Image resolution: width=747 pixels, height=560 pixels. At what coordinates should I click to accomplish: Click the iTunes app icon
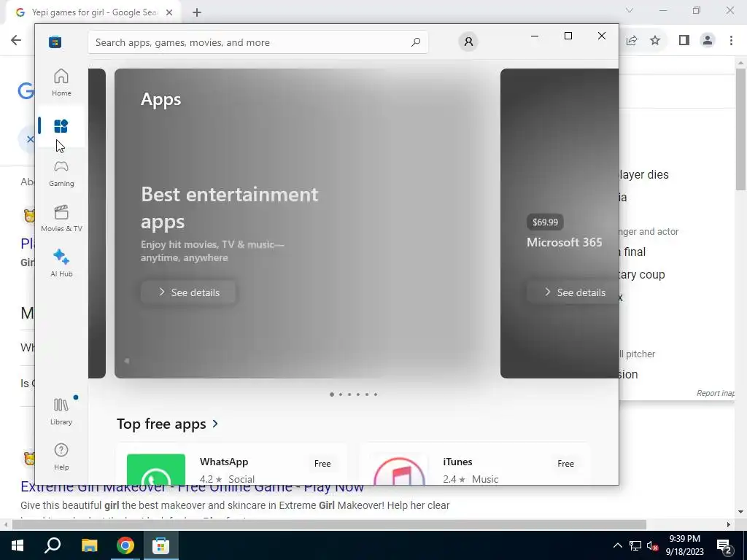tap(399, 470)
